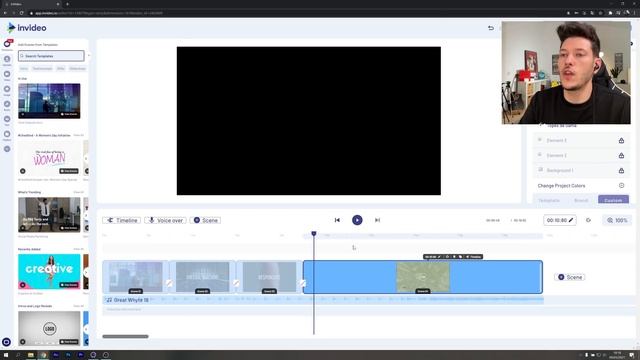640x360 pixels.
Task: Select the second scene clip in timeline
Action: [x=202, y=277]
